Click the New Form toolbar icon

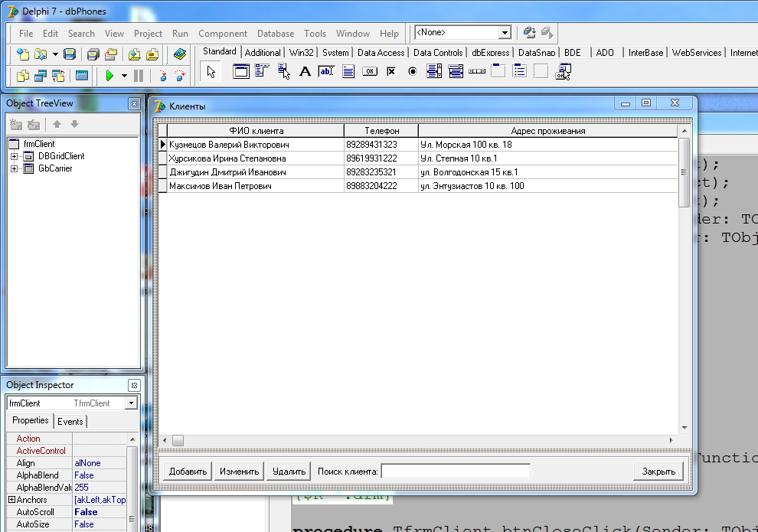coord(82,76)
